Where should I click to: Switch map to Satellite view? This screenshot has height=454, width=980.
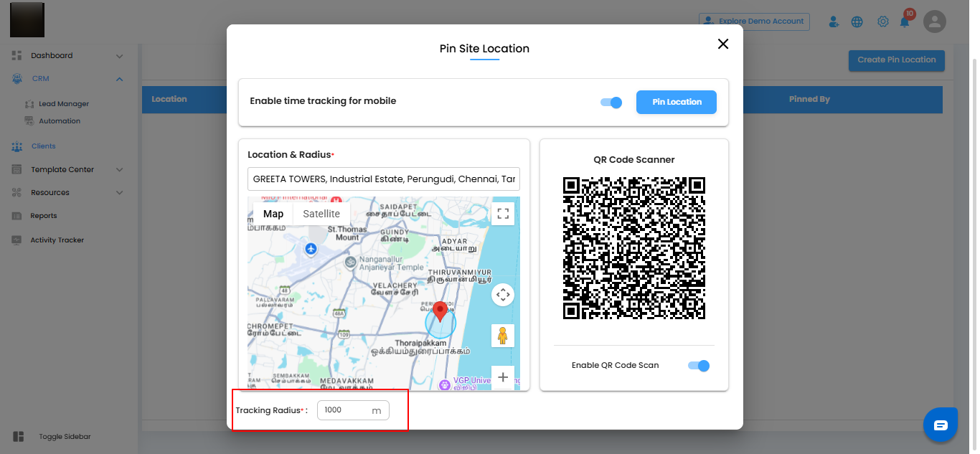click(x=321, y=214)
